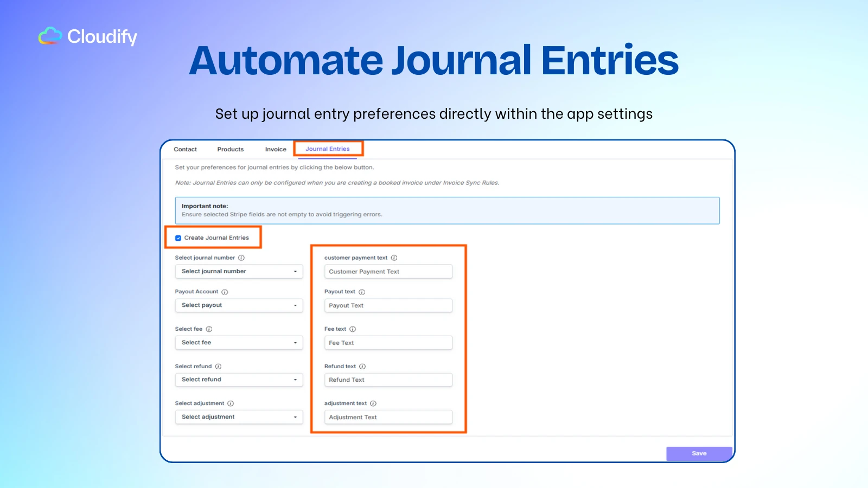This screenshot has width=868, height=488.
Task: Open the Select journal number dropdown
Action: point(239,271)
